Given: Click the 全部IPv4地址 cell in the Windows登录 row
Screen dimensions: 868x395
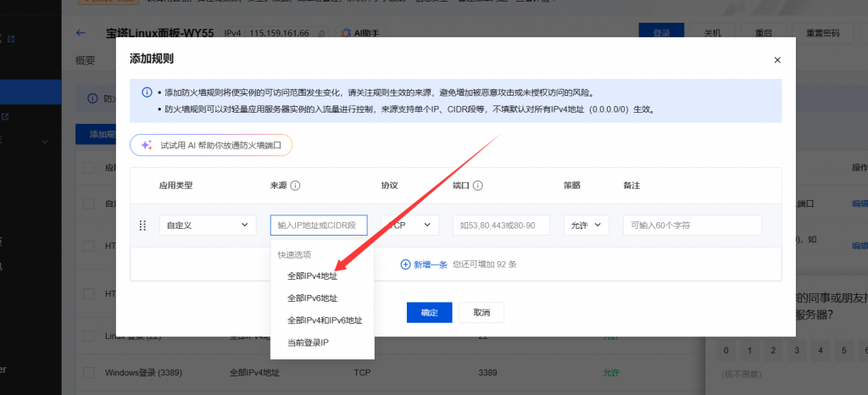Looking at the screenshot, I should [254, 372].
